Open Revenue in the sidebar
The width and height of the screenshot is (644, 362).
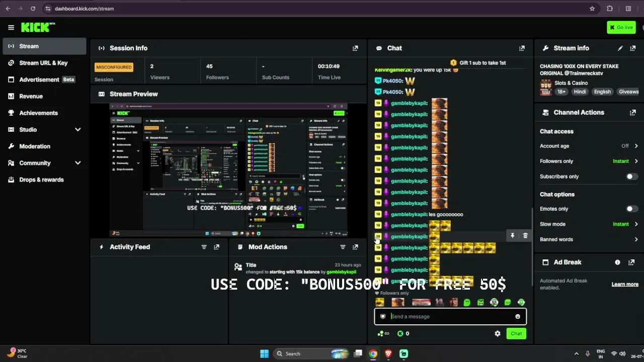[x=45, y=96]
